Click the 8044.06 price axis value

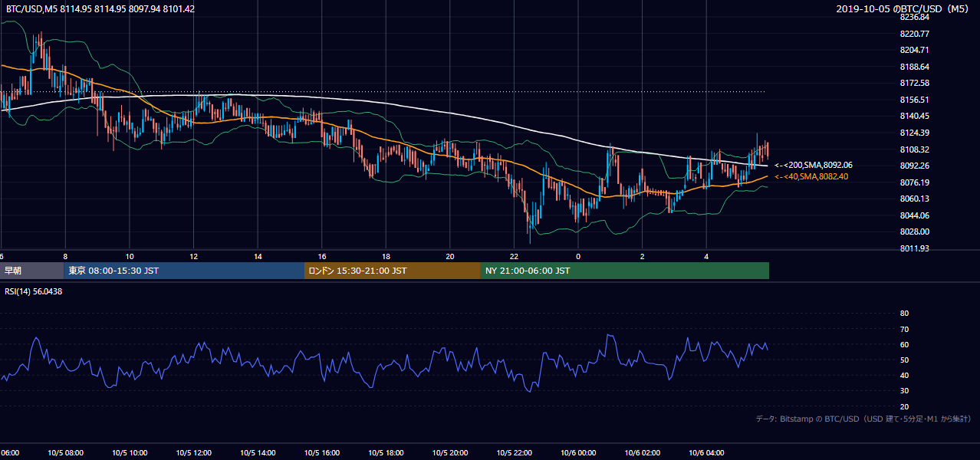[914, 215]
